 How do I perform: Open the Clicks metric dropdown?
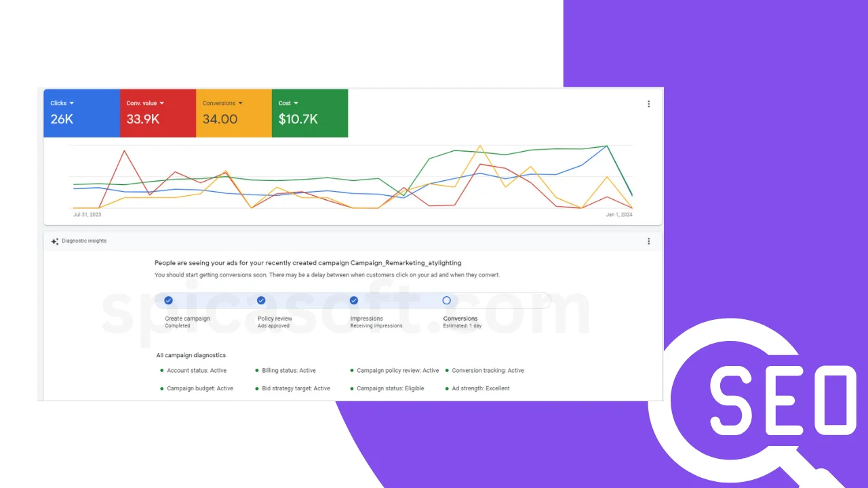tap(71, 103)
